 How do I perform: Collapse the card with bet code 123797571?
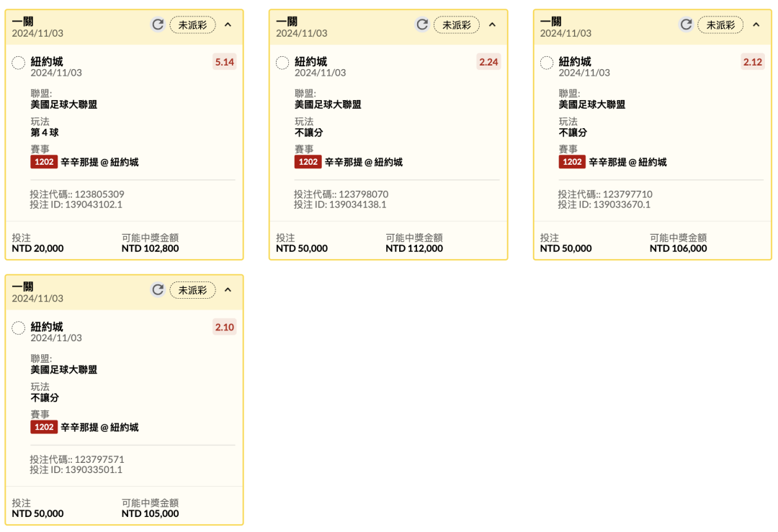[228, 290]
